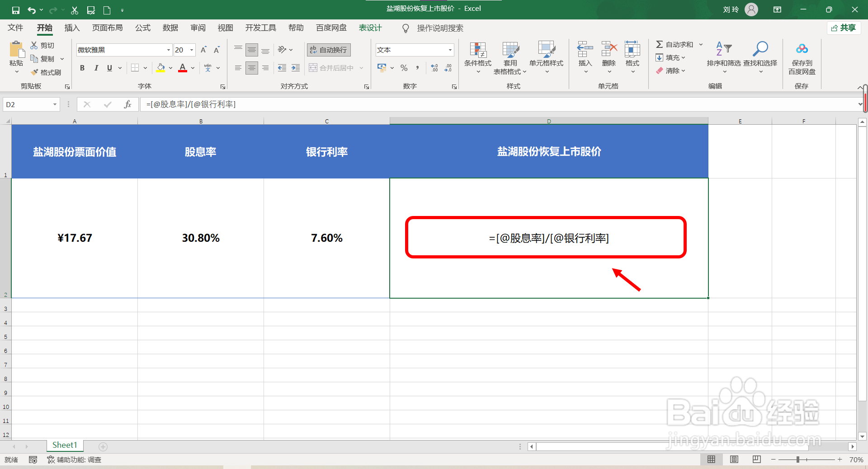This screenshot has width=868, height=469.
Task: Increase font size with large A icon
Action: coord(203,50)
